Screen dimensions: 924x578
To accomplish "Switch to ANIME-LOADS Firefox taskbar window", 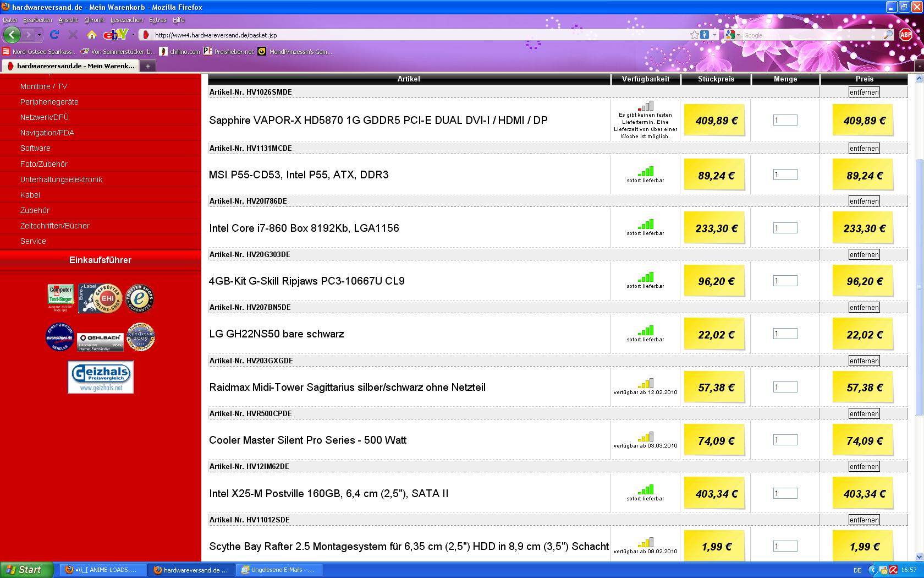I will (x=104, y=570).
